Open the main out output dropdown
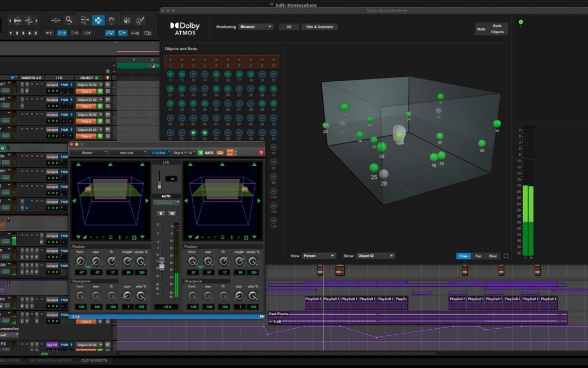This screenshot has height=368, width=588. [x=128, y=153]
